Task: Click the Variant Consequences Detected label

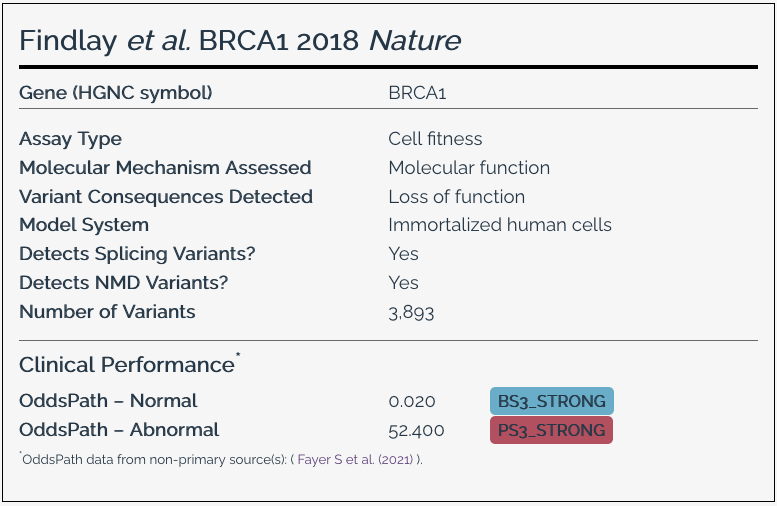Action: tap(166, 197)
